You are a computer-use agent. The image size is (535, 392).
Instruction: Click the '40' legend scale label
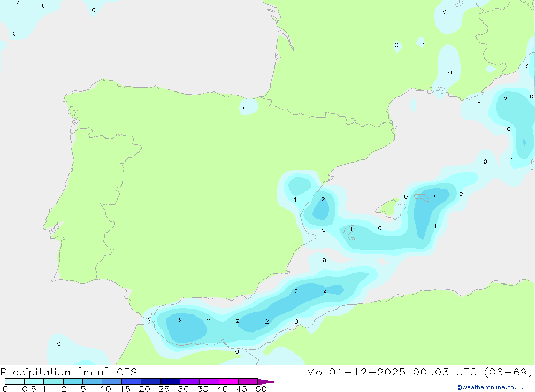tap(222, 389)
